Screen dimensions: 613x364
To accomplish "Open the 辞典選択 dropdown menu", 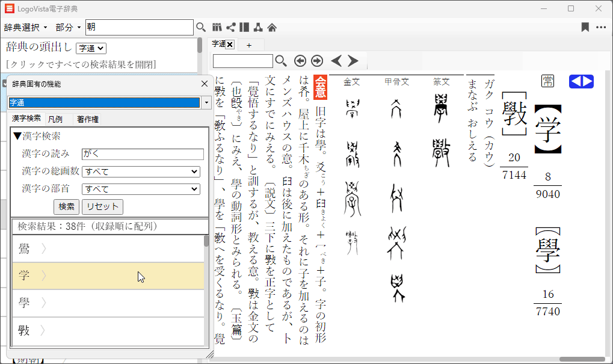I will click(x=26, y=27).
